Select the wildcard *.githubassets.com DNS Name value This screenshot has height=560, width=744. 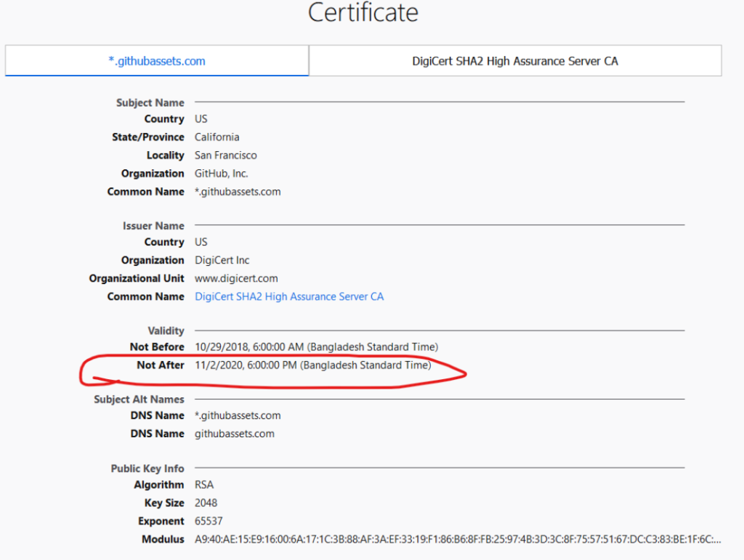(x=238, y=416)
